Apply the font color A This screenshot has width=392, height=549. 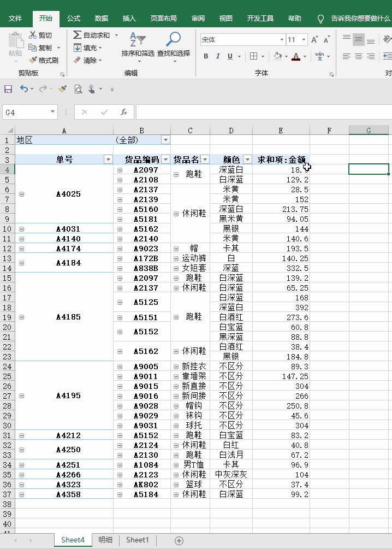click(x=296, y=56)
